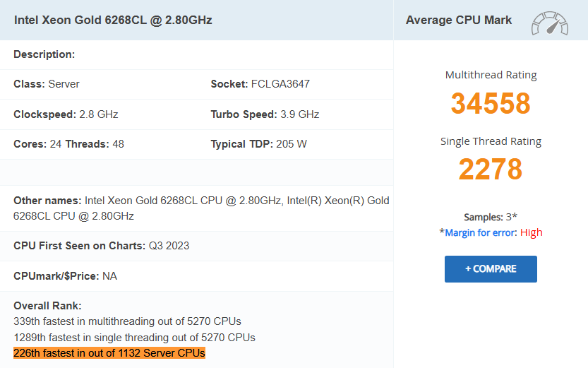Click the highlighted Server CPUs rank line
The width and height of the screenshot is (588, 368).
click(109, 353)
